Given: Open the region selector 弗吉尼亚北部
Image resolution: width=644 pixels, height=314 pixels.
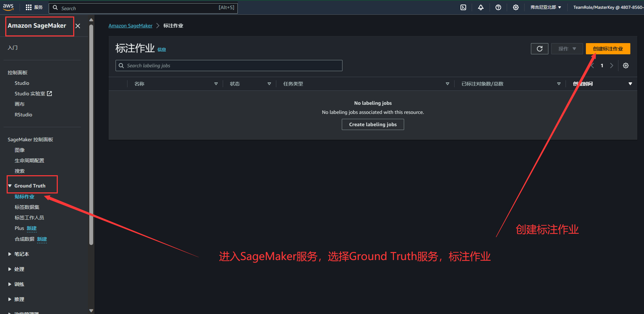Looking at the screenshot, I should [x=546, y=7].
